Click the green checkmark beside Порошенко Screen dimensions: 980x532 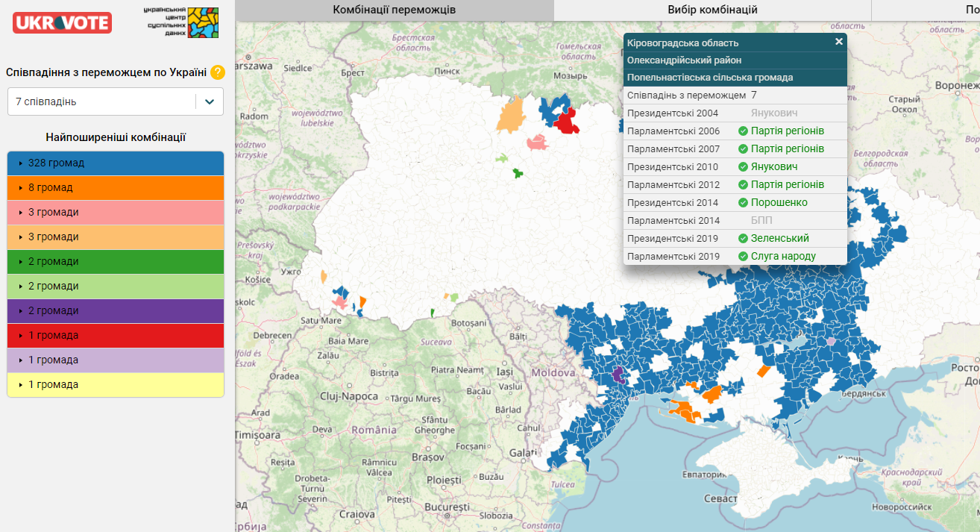tap(743, 203)
